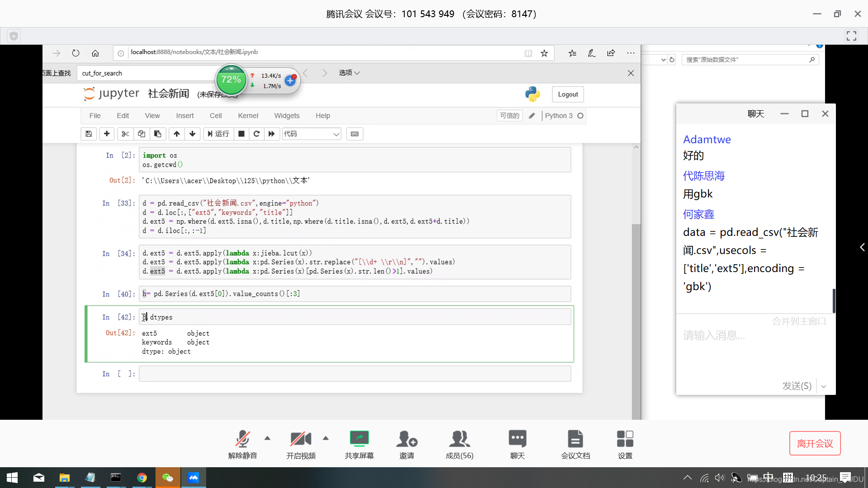Open the Kernel menu in Jupyter
The image size is (868, 488).
point(248,116)
